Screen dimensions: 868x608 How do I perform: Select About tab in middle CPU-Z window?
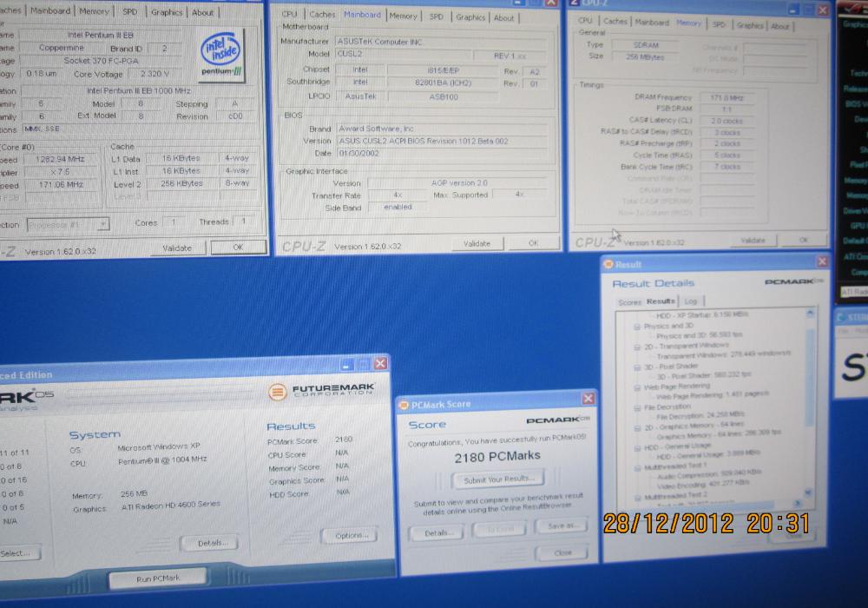[x=503, y=17]
